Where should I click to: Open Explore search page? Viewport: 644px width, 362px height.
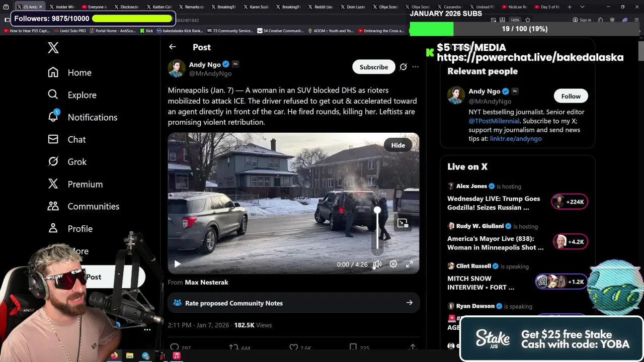[72, 95]
